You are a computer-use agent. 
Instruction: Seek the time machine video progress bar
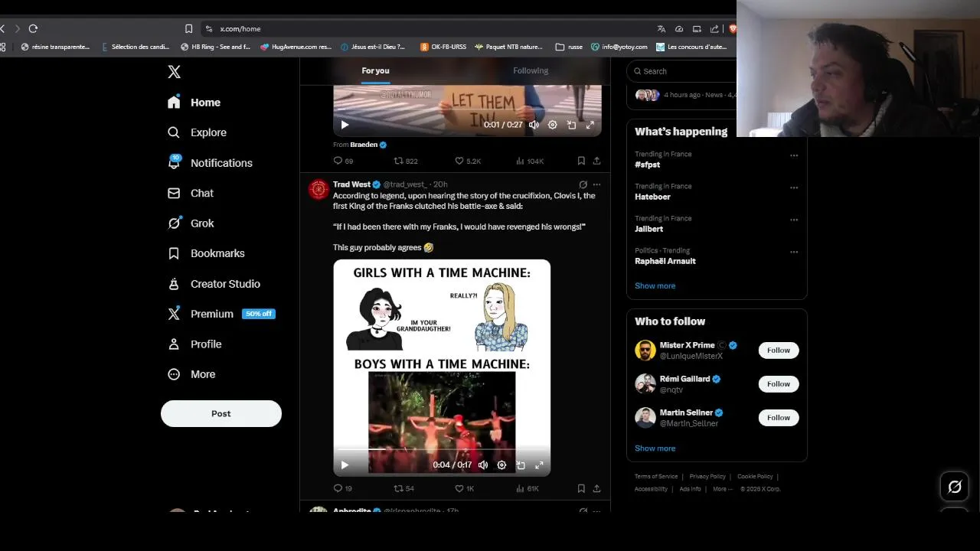click(x=442, y=450)
